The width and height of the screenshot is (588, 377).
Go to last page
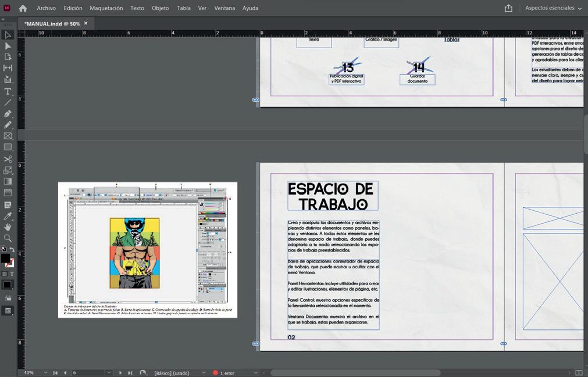click(130, 373)
